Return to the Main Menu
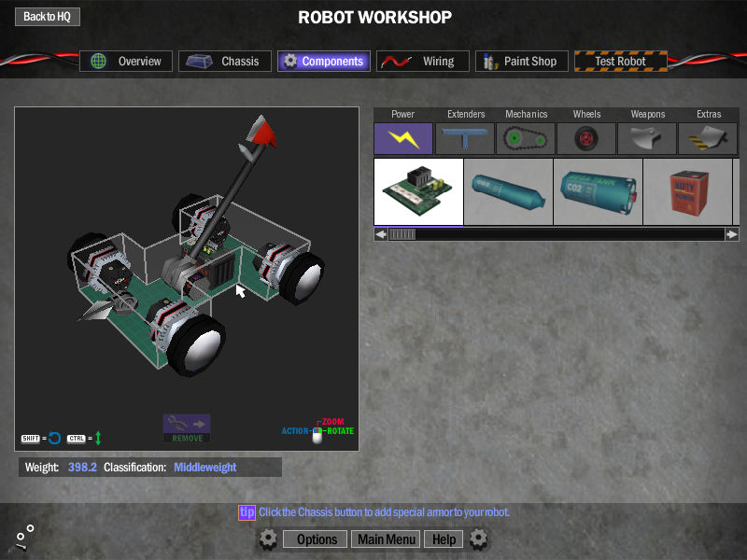The image size is (747, 560). pos(386,539)
